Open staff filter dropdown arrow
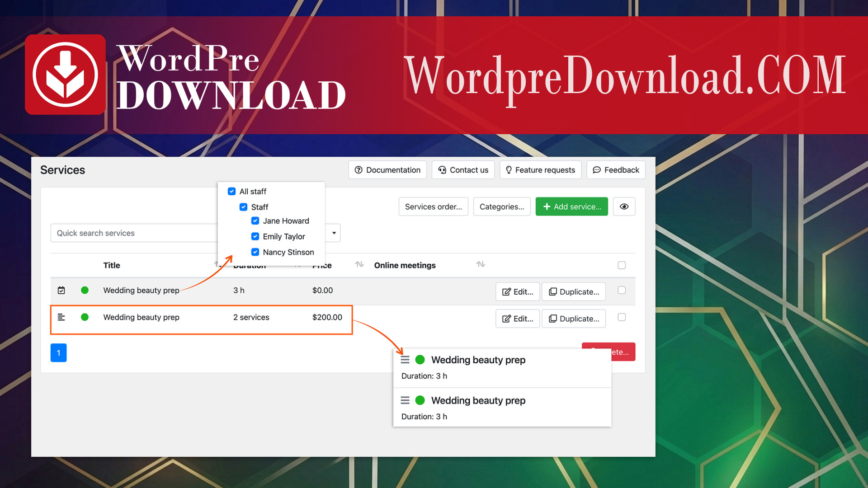868x488 pixels. pos(334,233)
